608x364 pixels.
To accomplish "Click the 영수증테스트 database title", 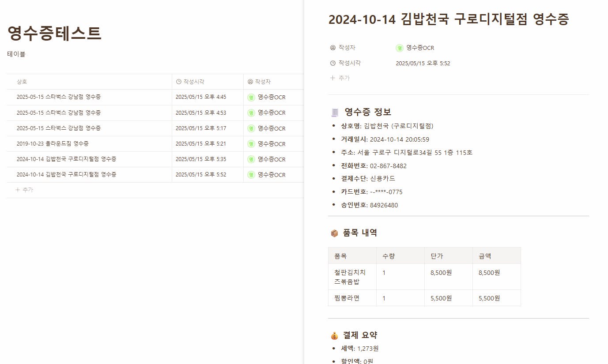I will pyautogui.click(x=54, y=33).
